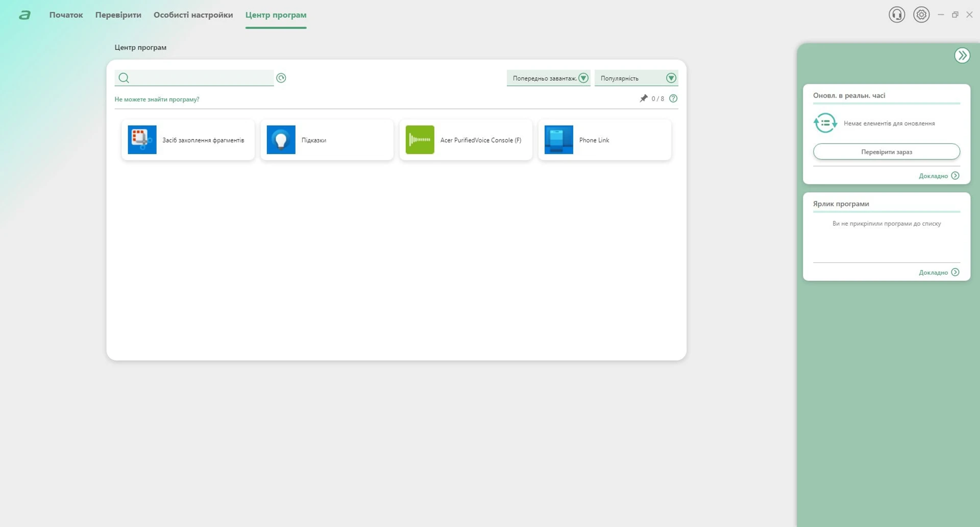Viewport: 980px width, 527px height.
Task: Click the live update sync icon
Action: [825, 123]
